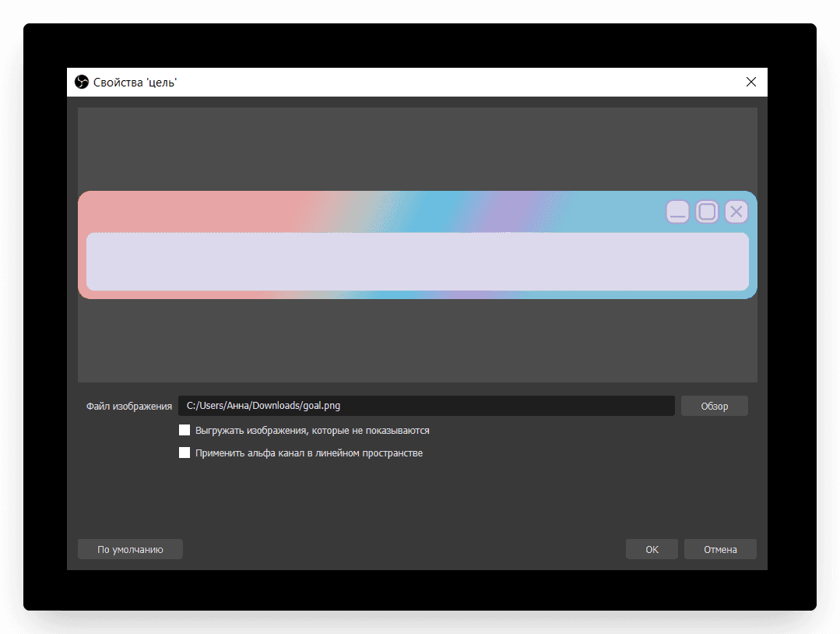Cancel with the Отмена button
The width and height of the screenshot is (840, 634).
tap(720, 549)
